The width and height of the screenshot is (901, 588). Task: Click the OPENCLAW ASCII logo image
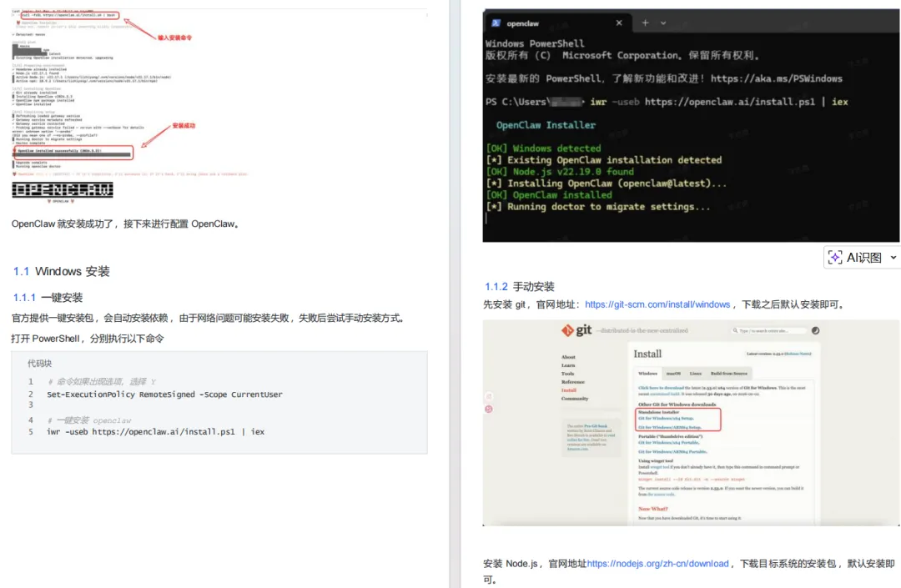[x=63, y=190]
